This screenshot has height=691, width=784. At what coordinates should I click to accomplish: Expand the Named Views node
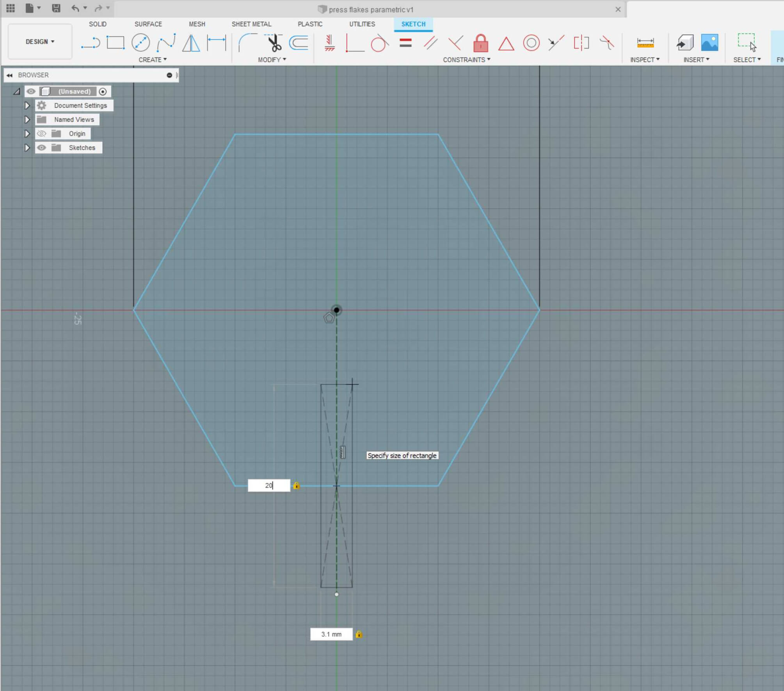(27, 119)
